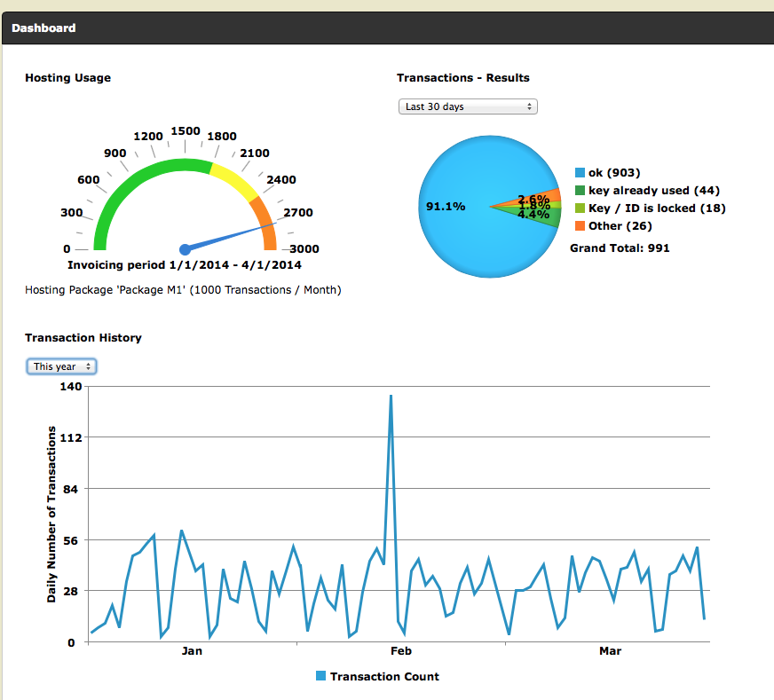Viewport: 774px width, 700px height.
Task: Select the "Jan" label on the chart axis
Action: 192,651
